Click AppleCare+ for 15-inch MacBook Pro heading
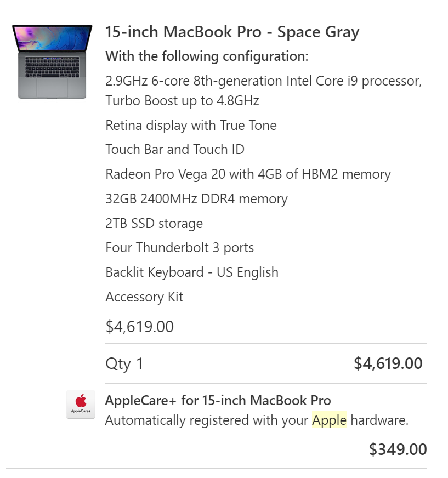The image size is (448, 478). click(218, 400)
